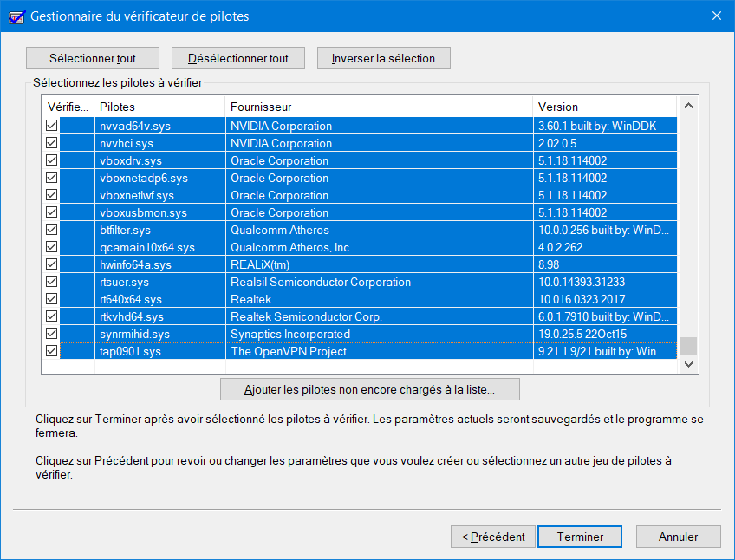
Task: Click the Driver Verifier title bar icon
Action: 16,16
